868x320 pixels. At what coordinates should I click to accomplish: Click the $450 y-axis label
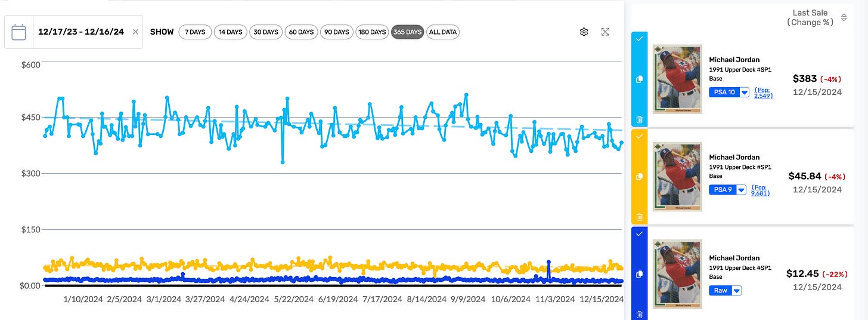tap(30, 118)
